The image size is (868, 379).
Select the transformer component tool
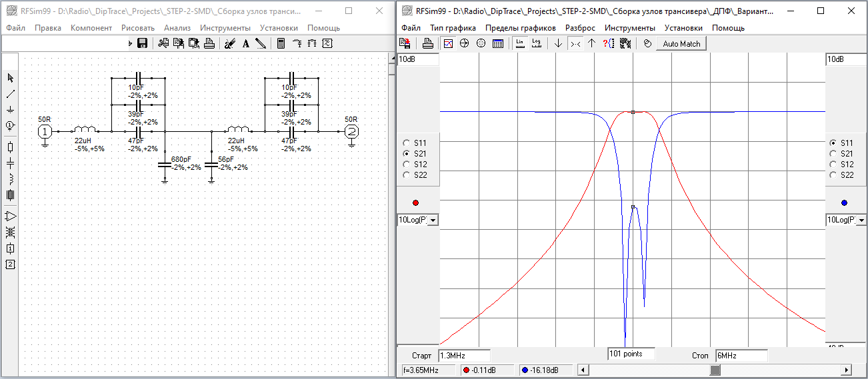(10, 232)
